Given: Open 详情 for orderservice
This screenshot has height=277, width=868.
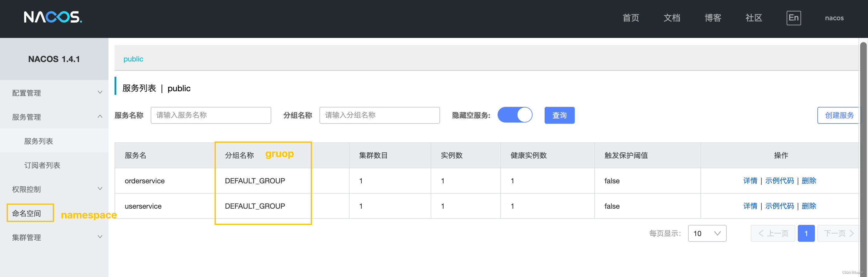Looking at the screenshot, I should pyautogui.click(x=750, y=181).
